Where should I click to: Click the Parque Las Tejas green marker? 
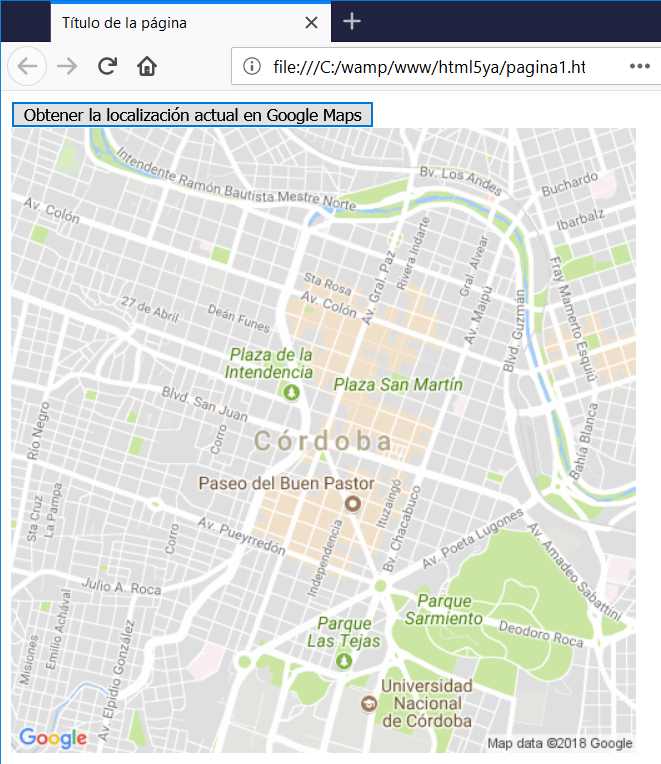pyautogui.click(x=344, y=661)
